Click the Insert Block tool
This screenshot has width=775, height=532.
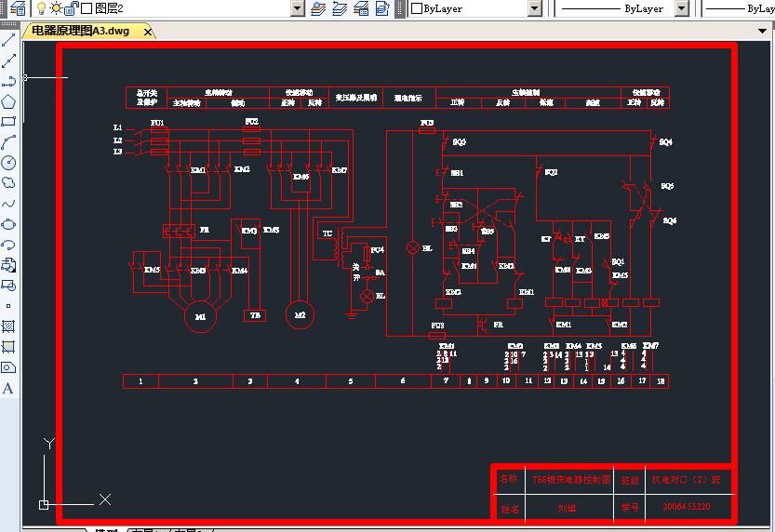pos(9,265)
